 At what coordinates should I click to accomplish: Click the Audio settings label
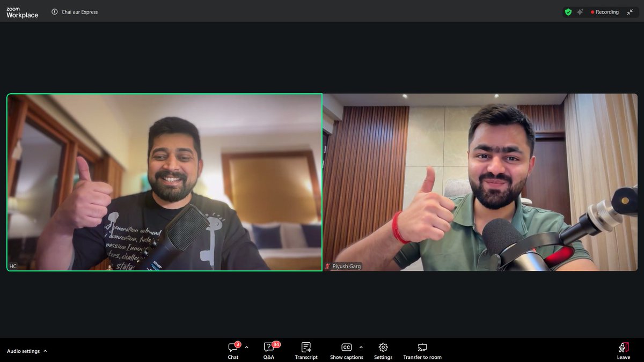pyautogui.click(x=24, y=351)
